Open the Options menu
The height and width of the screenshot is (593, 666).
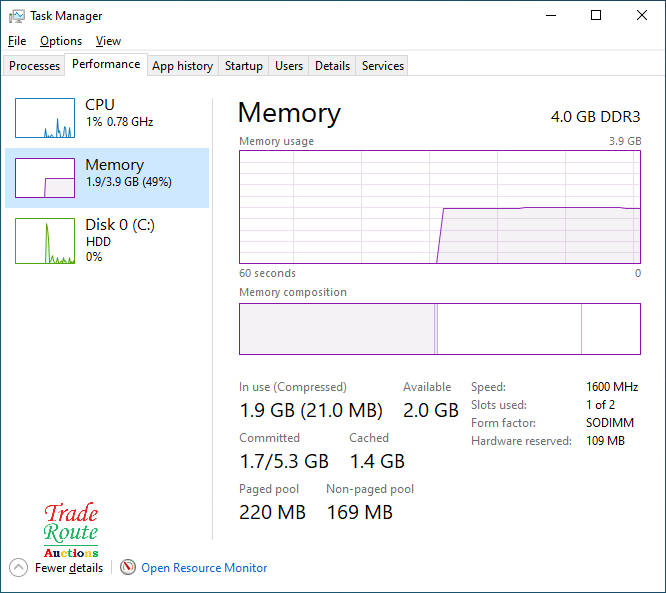pyautogui.click(x=61, y=41)
